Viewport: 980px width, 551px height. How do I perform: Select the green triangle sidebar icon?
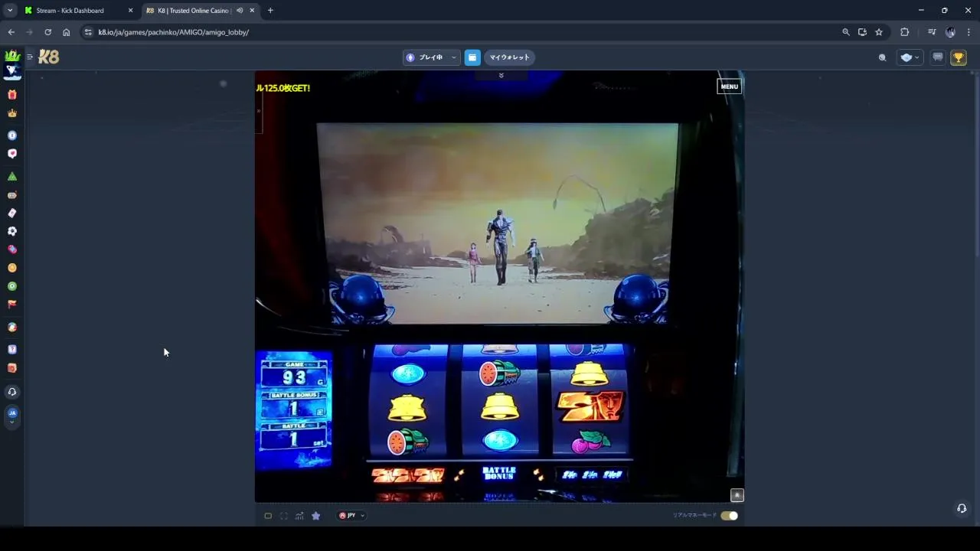pyautogui.click(x=12, y=177)
